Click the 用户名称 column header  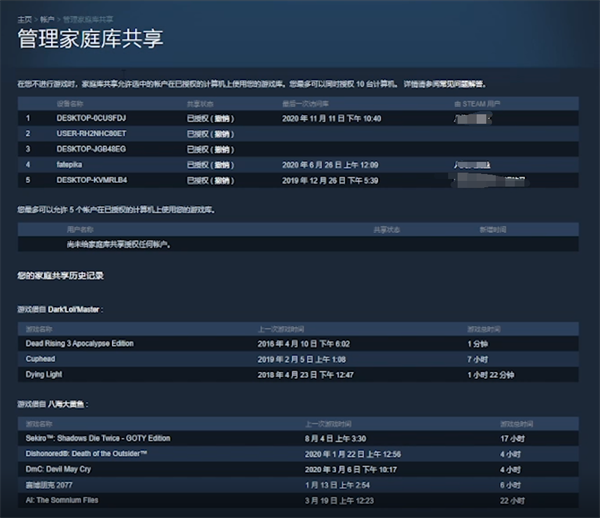[80, 230]
